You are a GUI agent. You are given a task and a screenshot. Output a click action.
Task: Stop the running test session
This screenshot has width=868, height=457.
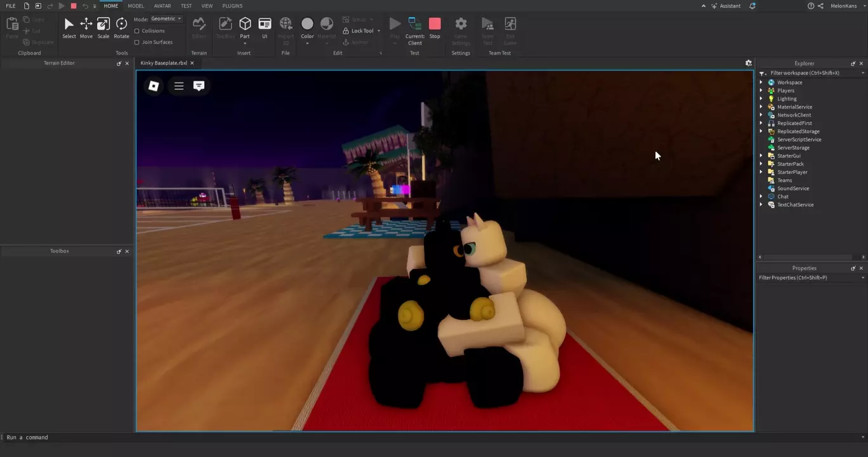(435, 28)
